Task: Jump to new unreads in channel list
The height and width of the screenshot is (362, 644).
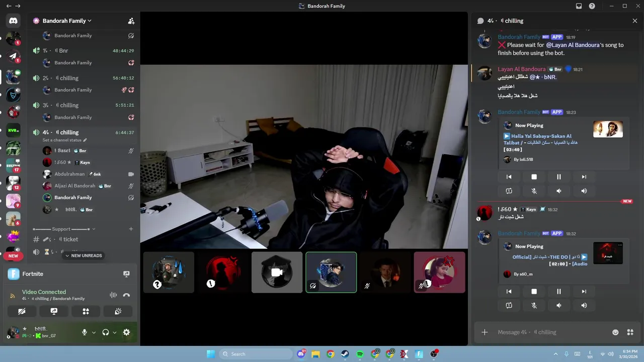Action: pyautogui.click(x=84, y=256)
